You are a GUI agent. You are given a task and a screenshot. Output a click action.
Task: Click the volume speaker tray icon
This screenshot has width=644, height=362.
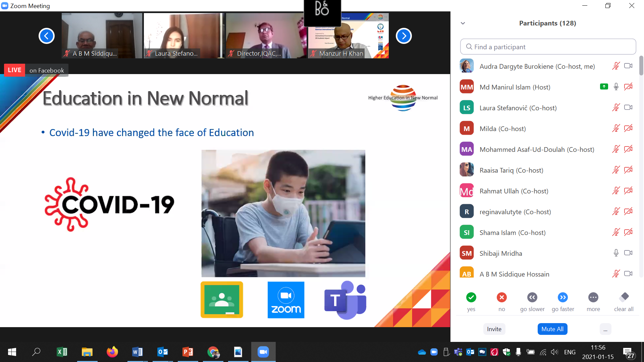pyautogui.click(x=554, y=352)
